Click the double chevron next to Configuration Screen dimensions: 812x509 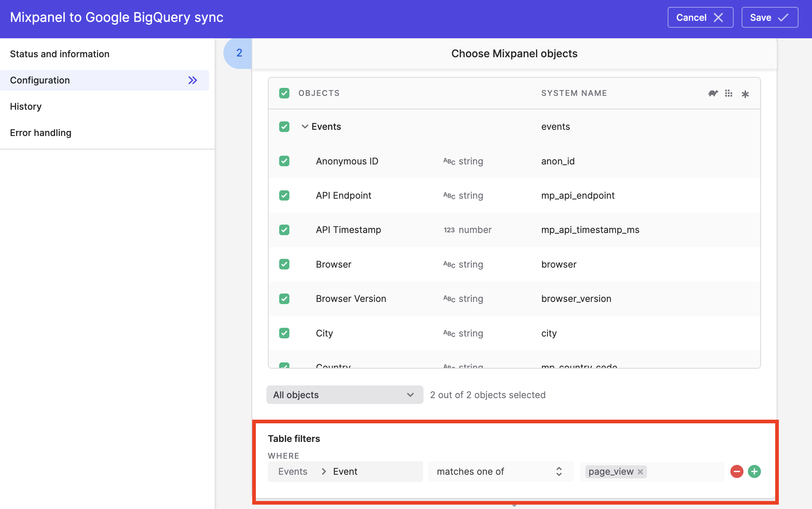click(192, 80)
